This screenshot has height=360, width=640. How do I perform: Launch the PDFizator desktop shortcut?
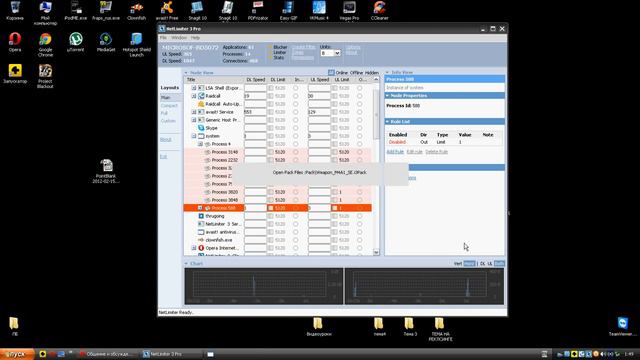258,10
